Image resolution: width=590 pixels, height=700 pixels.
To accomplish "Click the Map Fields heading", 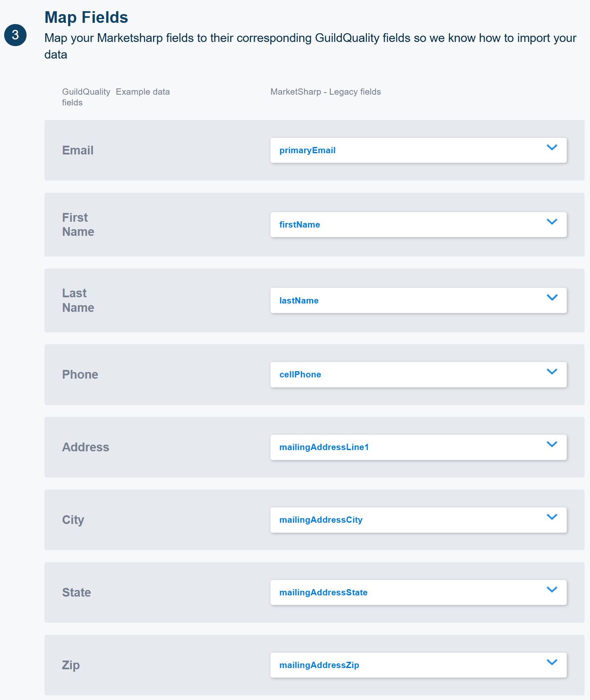I will (86, 17).
